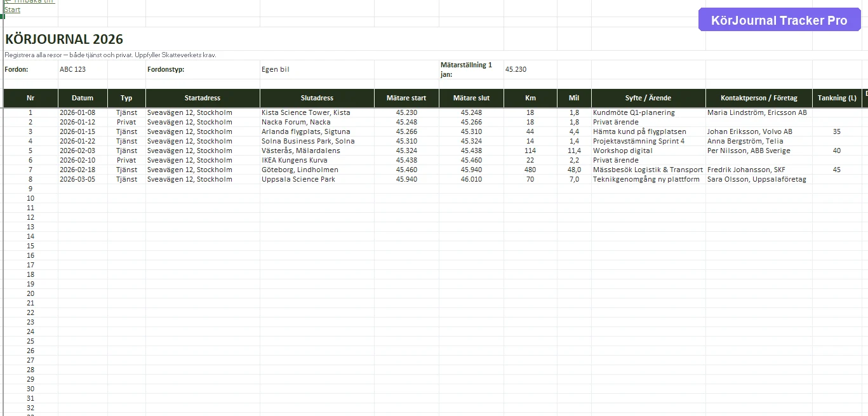This screenshot has width=868, height=416.
Task: Select the Projektavstämning Sprint 4 cell
Action: point(648,141)
